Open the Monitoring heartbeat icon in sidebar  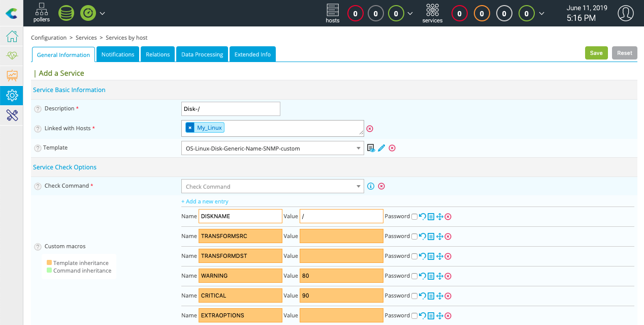[12, 56]
